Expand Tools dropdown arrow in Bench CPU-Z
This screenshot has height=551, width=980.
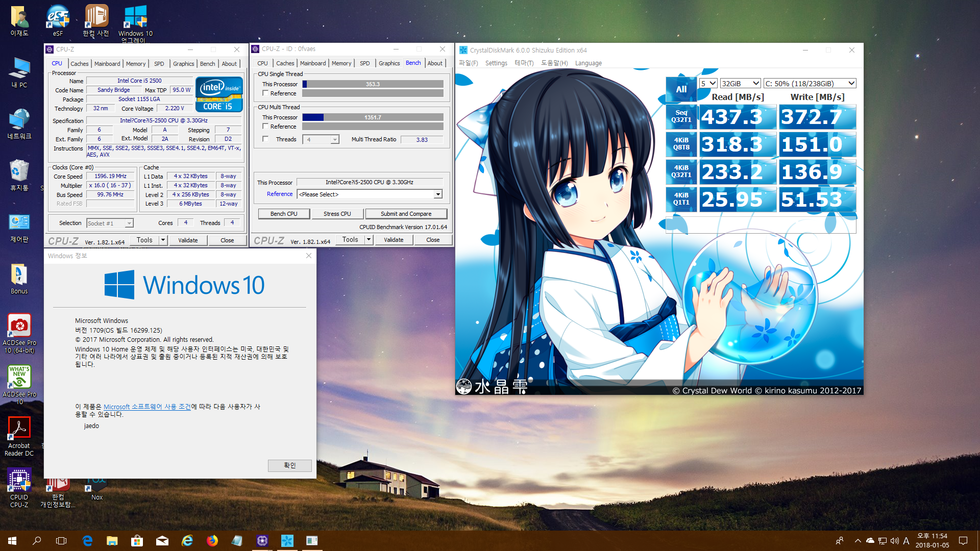coord(369,239)
